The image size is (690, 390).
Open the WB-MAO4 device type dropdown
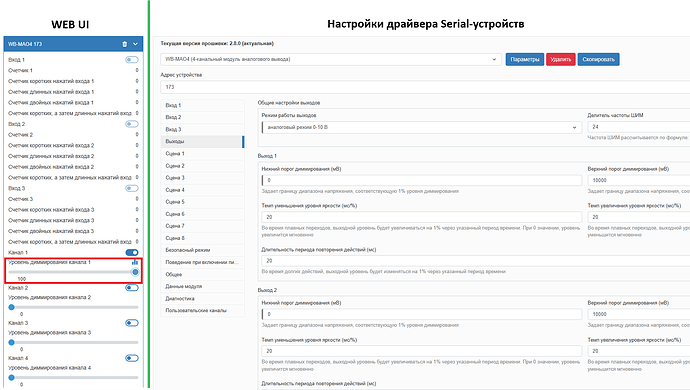point(331,59)
